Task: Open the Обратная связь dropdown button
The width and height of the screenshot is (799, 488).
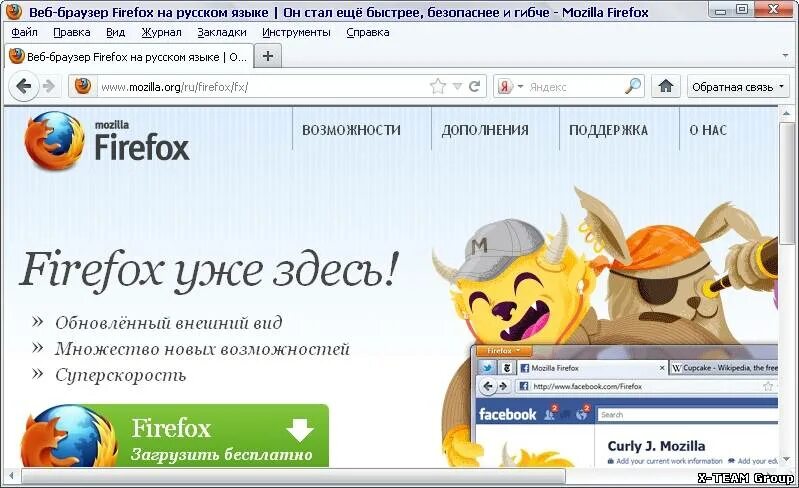Action: point(738,87)
